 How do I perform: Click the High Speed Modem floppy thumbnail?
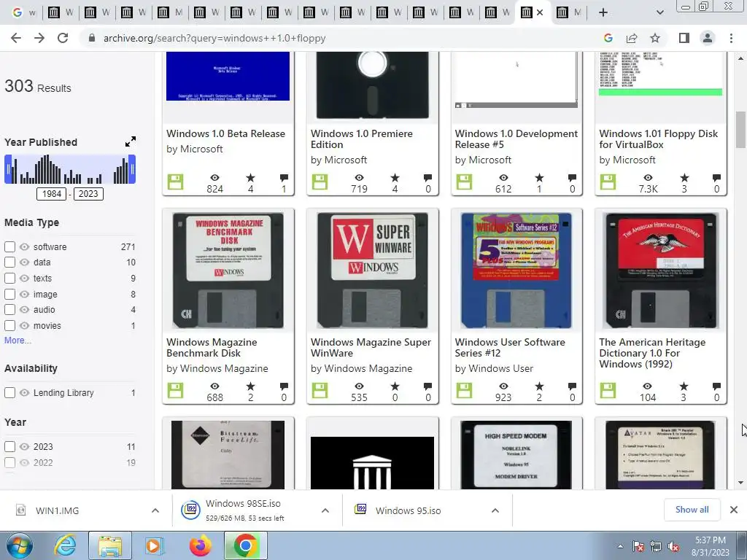coord(516,455)
